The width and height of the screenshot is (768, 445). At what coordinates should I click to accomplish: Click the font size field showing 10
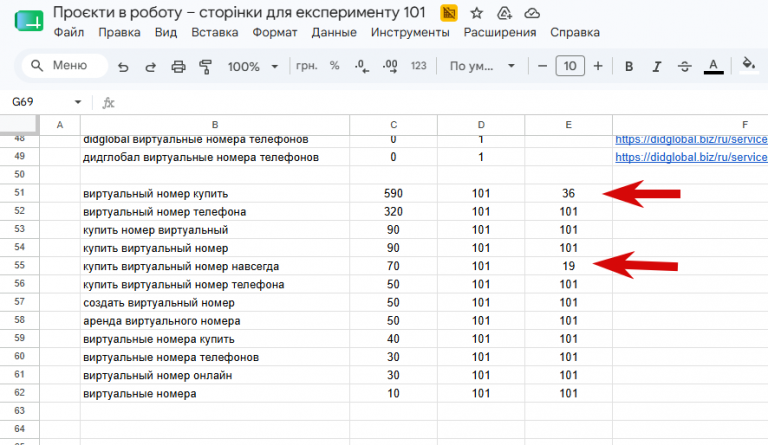click(x=570, y=66)
